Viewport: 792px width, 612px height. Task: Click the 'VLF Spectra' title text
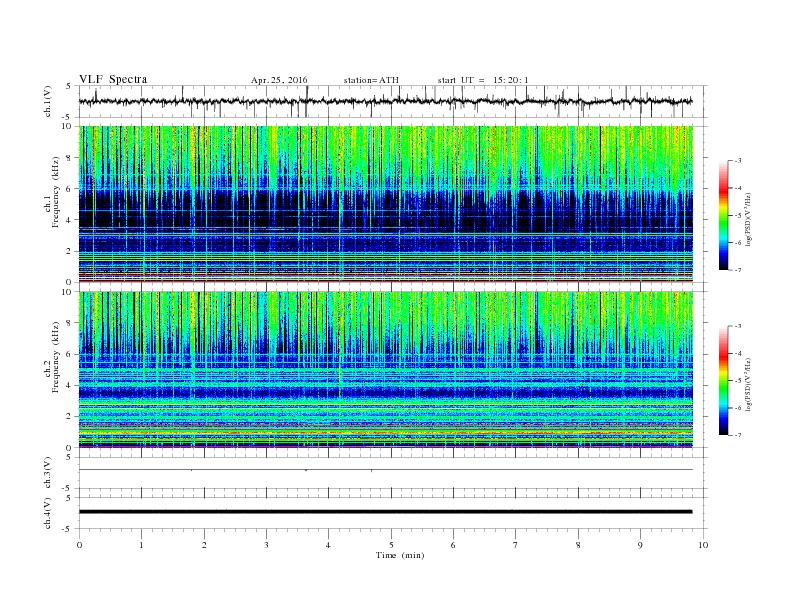113,79
